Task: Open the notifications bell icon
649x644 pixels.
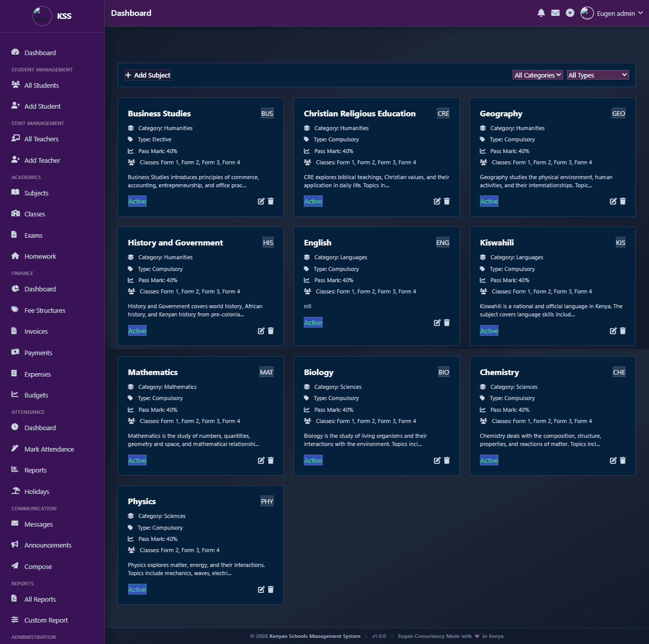Action: pos(541,13)
